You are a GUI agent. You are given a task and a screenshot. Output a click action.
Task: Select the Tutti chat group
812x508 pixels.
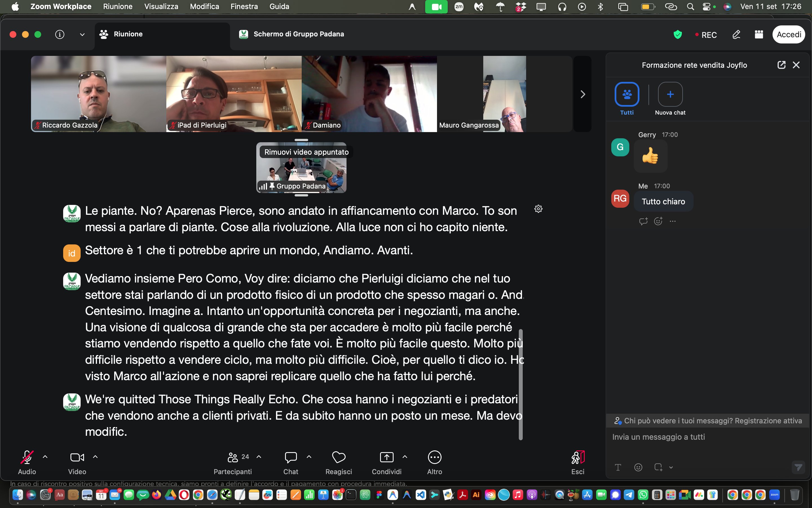(x=627, y=99)
